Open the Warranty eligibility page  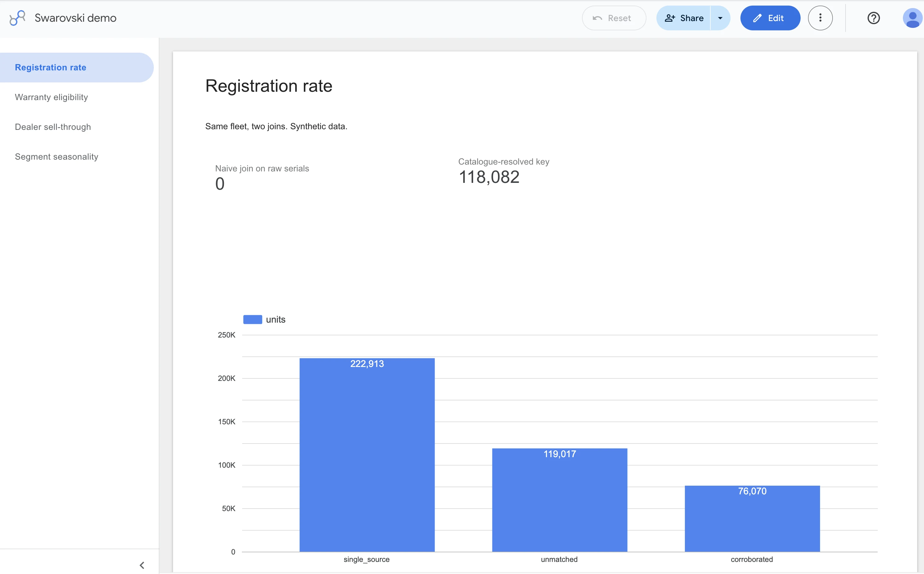point(51,97)
